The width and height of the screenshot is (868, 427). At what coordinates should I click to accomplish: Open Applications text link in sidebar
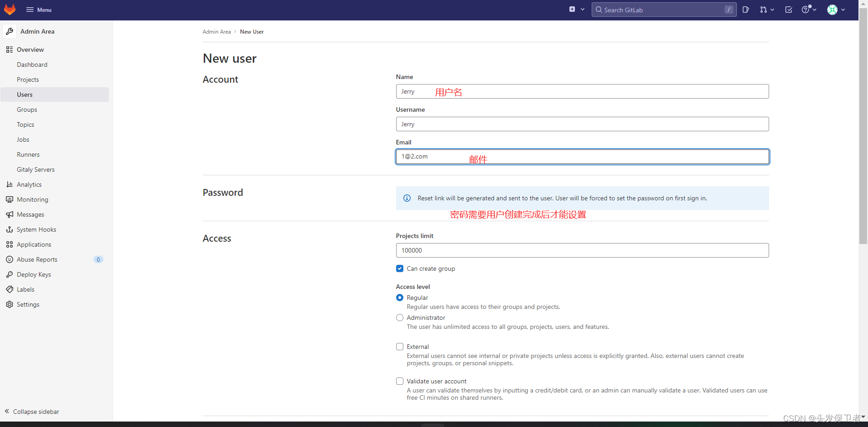click(34, 244)
